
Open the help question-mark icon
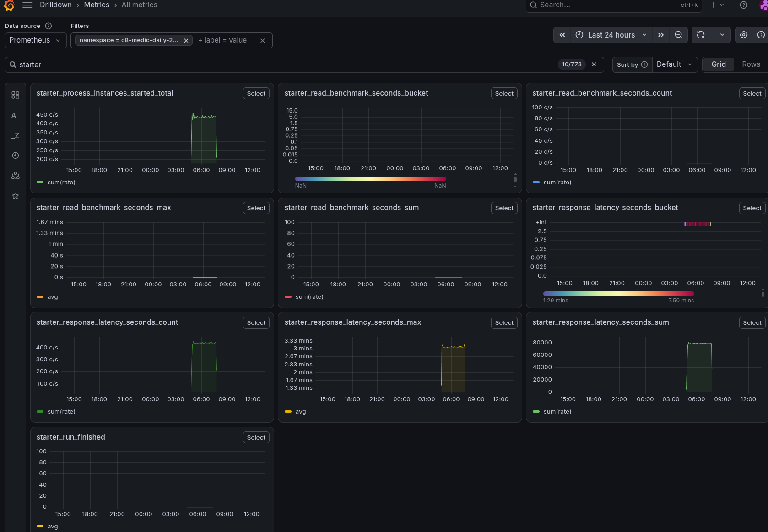744,5
